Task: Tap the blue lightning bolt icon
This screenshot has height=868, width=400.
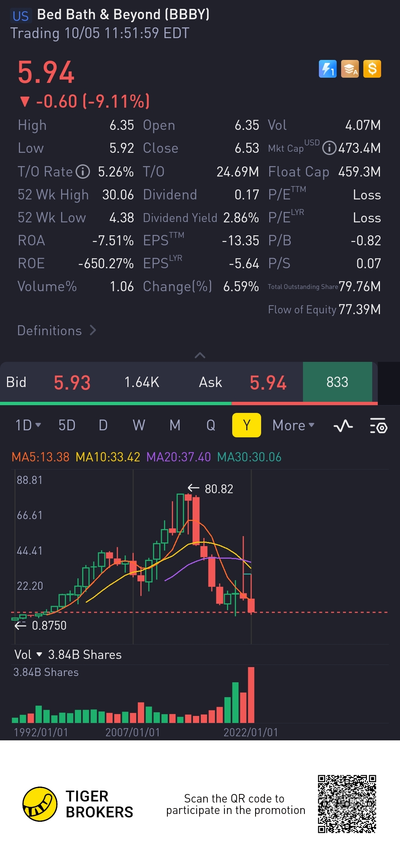Action: [327, 69]
